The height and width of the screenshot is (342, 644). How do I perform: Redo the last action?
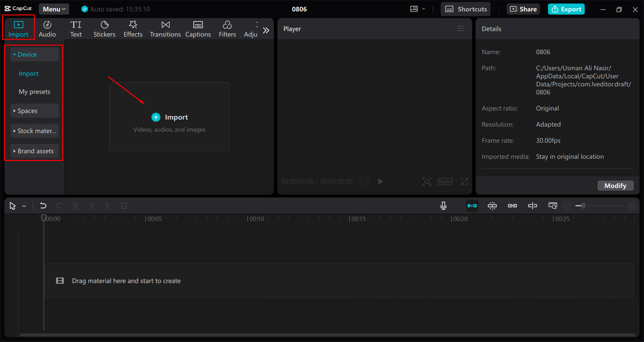point(59,206)
